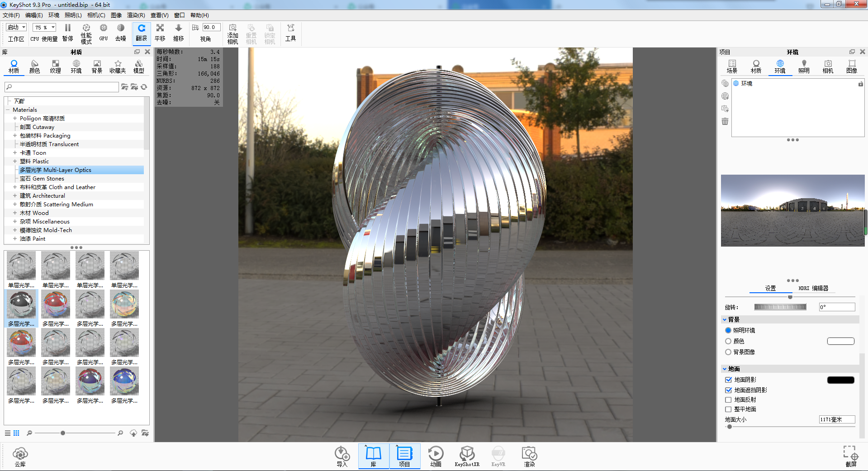The width and height of the screenshot is (868, 471).
Task: Open the Animation (动画) timeline
Action: tap(436, 457)
